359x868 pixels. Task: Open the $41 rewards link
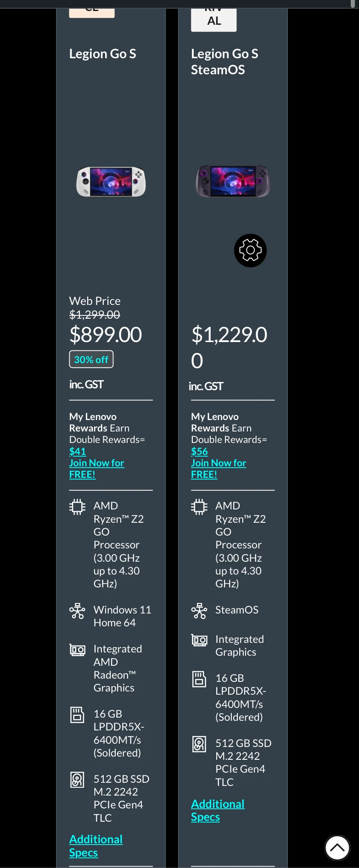point(78,451)
